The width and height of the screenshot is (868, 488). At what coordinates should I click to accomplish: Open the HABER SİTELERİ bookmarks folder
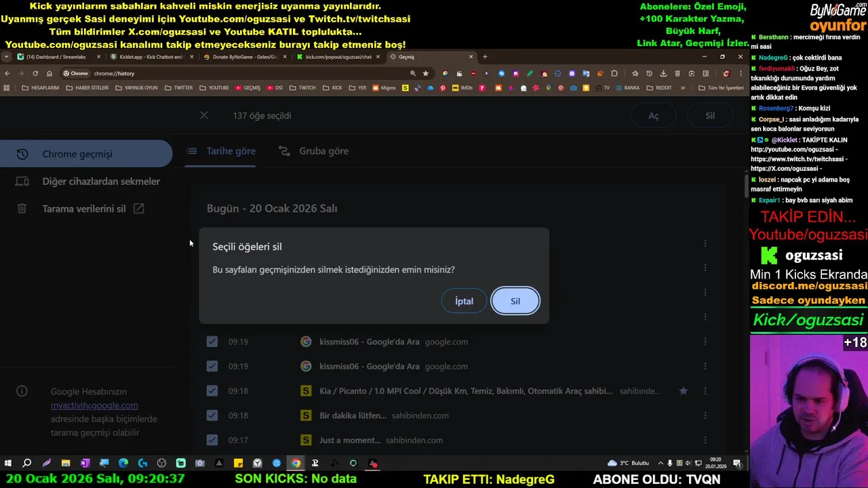(87, 87)
